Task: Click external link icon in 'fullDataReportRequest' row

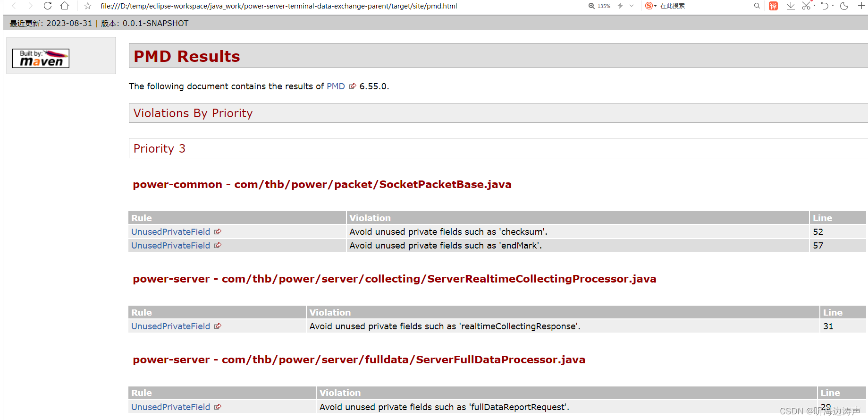Action: point(218,407)
